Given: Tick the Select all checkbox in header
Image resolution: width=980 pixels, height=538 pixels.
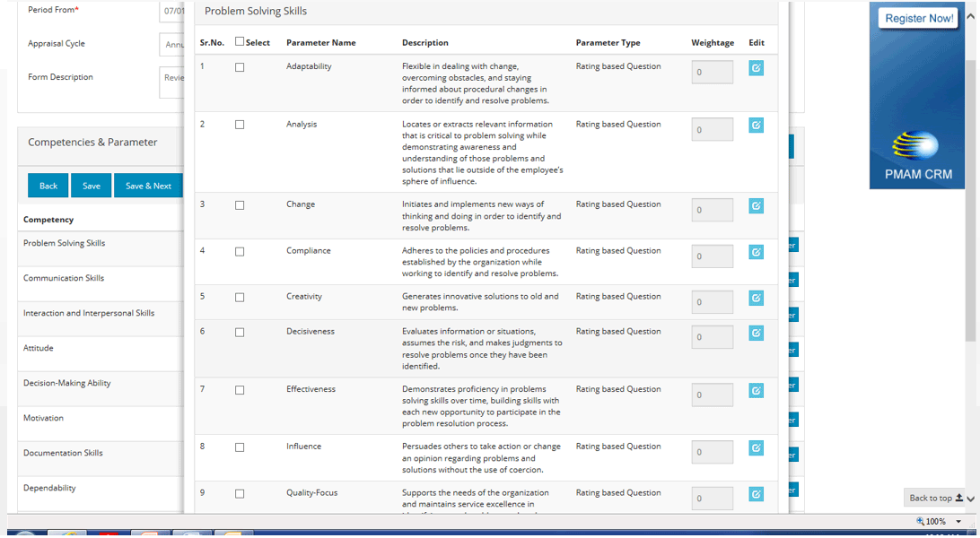Looking at the screenshot, I should 240,42.
